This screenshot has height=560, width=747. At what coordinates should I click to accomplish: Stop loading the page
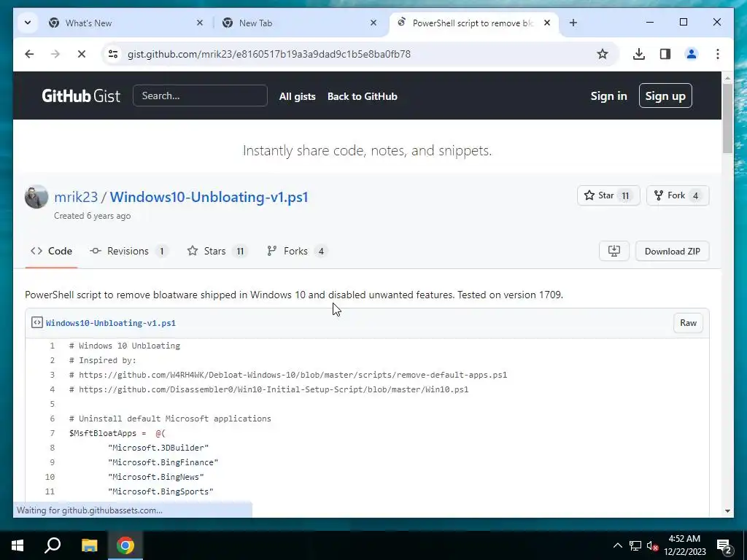[x=82, y=54]
